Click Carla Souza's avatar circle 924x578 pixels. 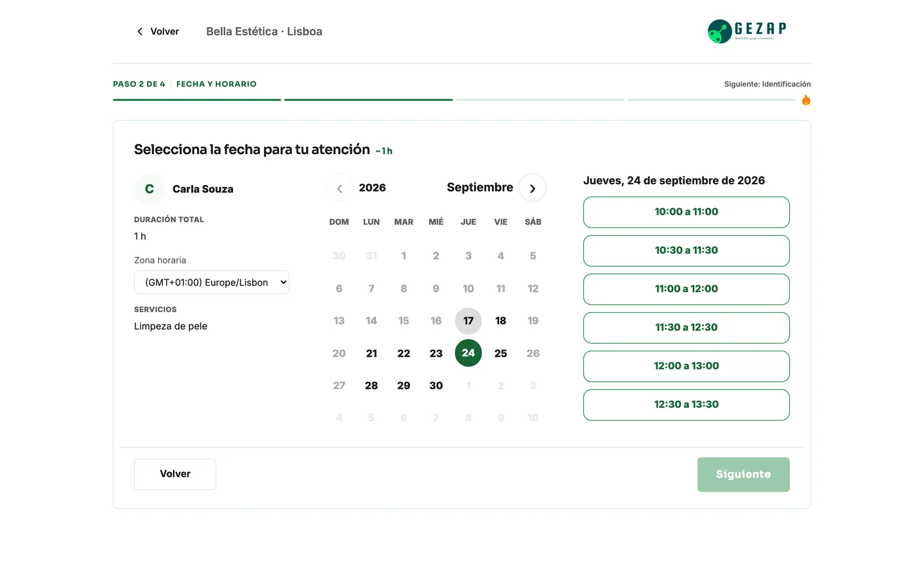click(150, 189)
